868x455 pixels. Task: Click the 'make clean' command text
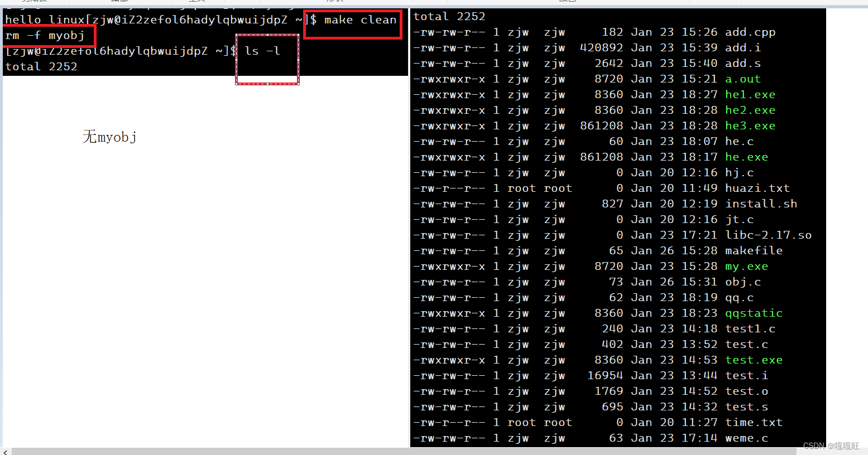[360, 20]
